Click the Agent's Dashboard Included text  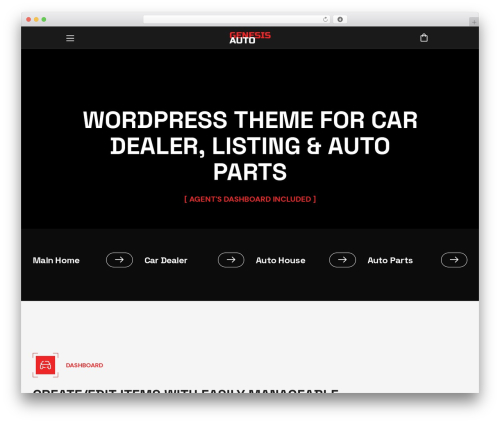[250, 199]
